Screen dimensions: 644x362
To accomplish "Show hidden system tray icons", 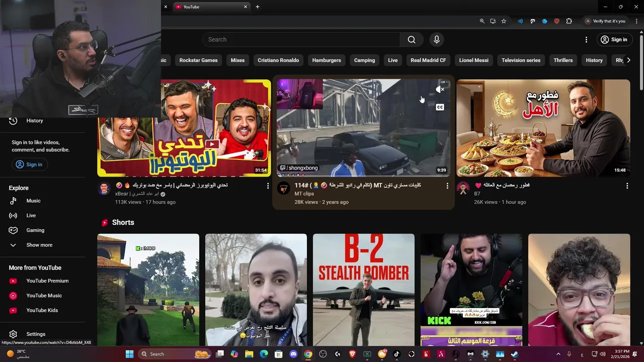I will (558, 354).
